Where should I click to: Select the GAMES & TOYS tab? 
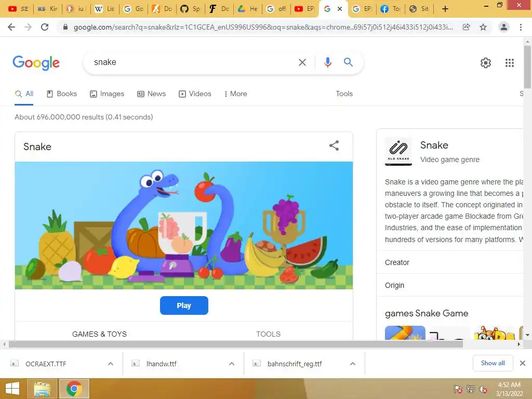point(99,334)
